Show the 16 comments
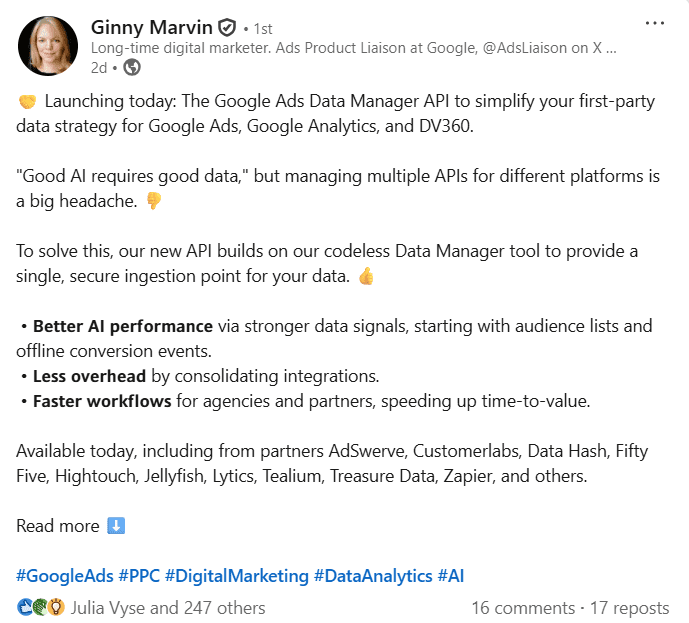The height and width of the screenshot is (623, 689). 523,607
